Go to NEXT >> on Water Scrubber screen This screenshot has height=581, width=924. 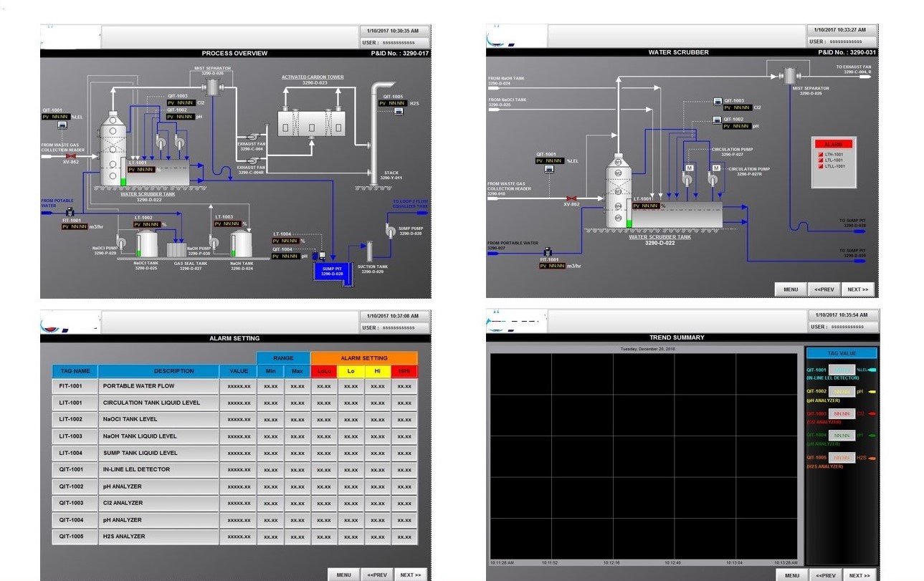[x=857, y=289]
